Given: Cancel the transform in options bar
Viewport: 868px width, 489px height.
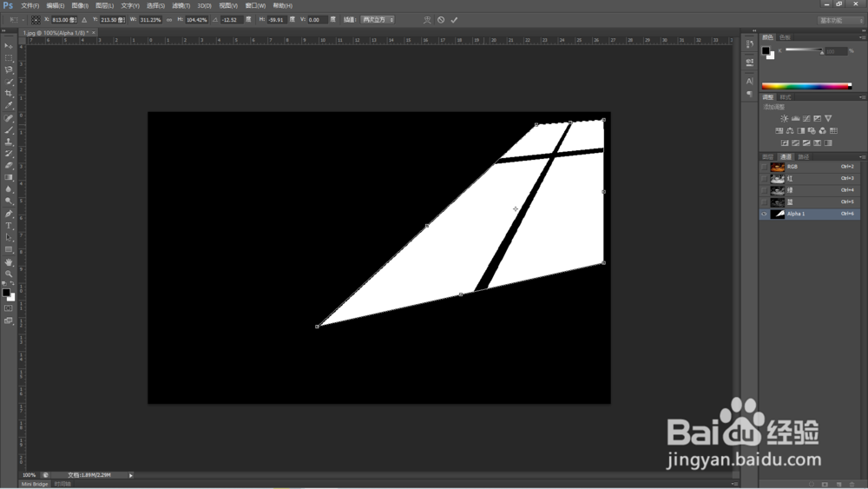Looking at the screenshot, I should coord(441,20).
